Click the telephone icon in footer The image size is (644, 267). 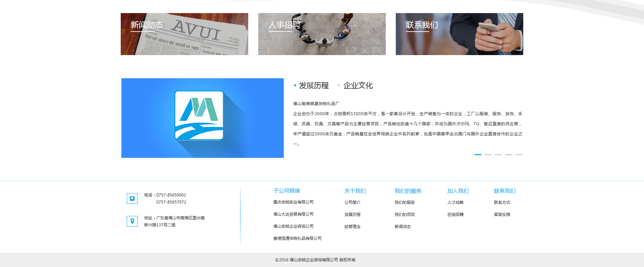(132, 198)
